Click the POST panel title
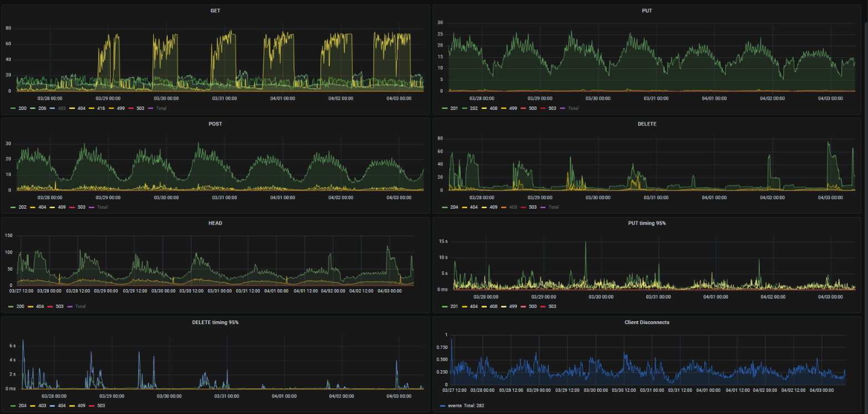Image resolution: width=868 pixels, height=414 pixels. [215, 124]
